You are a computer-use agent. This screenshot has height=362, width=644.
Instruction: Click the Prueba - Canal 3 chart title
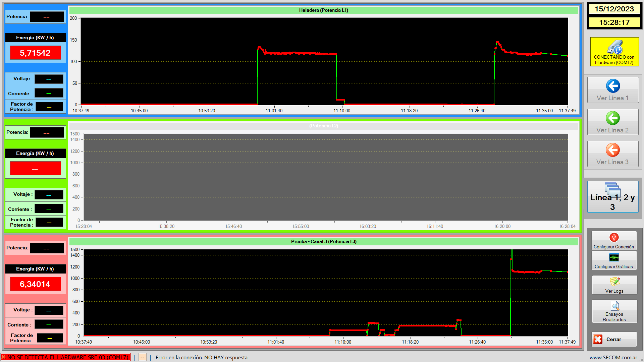tap(323, 241)
